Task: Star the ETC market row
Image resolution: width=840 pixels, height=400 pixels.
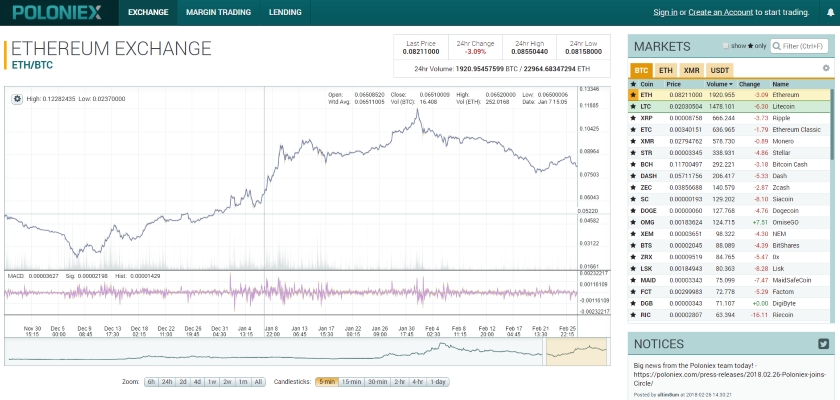Action: (633, 130)
